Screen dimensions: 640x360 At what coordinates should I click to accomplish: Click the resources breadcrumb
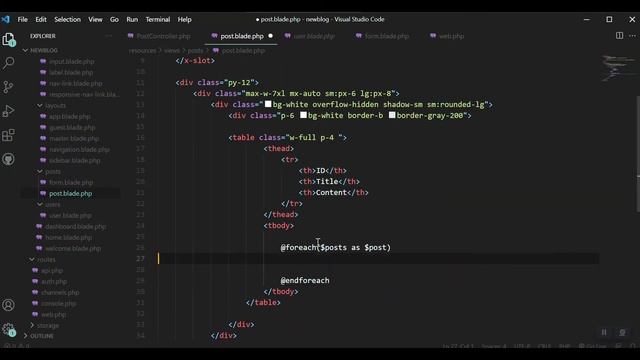(142, 51)
